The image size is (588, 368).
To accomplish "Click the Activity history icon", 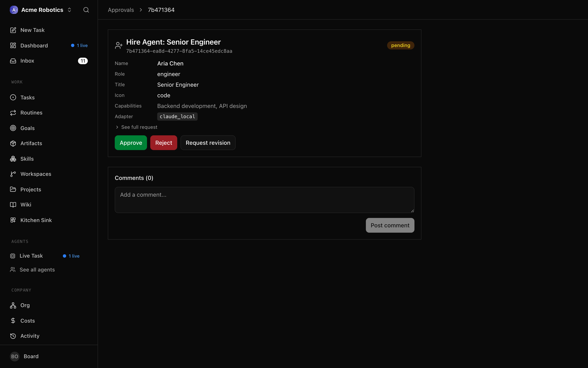I will 13,336.
